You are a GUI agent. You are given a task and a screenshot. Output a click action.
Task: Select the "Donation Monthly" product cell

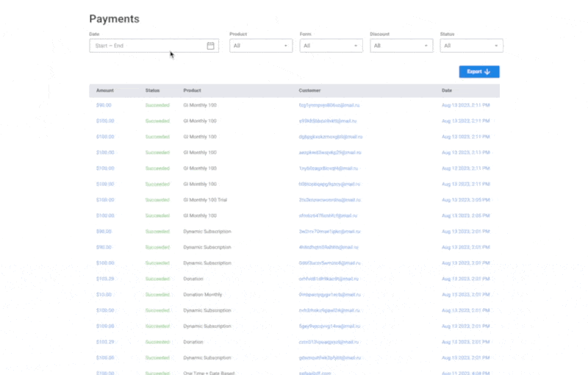pyautogui.click(x=203, y=295)
